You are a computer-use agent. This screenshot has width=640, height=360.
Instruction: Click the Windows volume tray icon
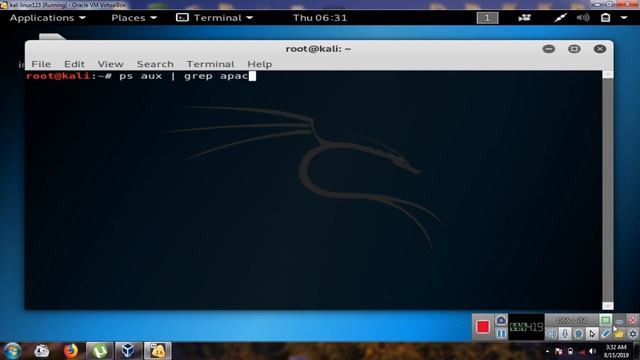tap(593, 351)
